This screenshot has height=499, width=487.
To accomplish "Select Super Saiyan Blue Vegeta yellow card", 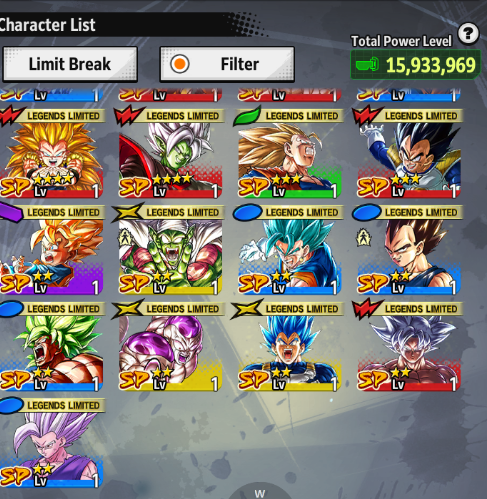I will click(x=289, y=346).
